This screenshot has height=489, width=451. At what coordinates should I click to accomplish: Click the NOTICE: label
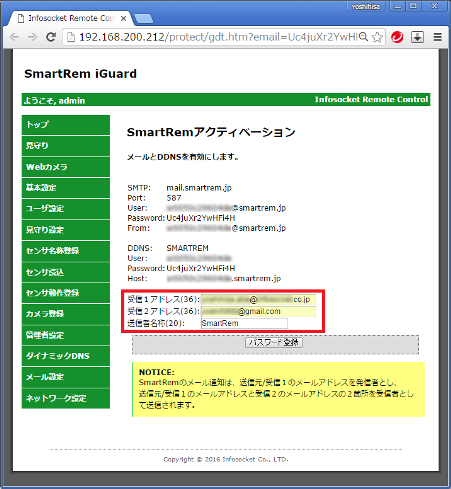click(157, 372)
